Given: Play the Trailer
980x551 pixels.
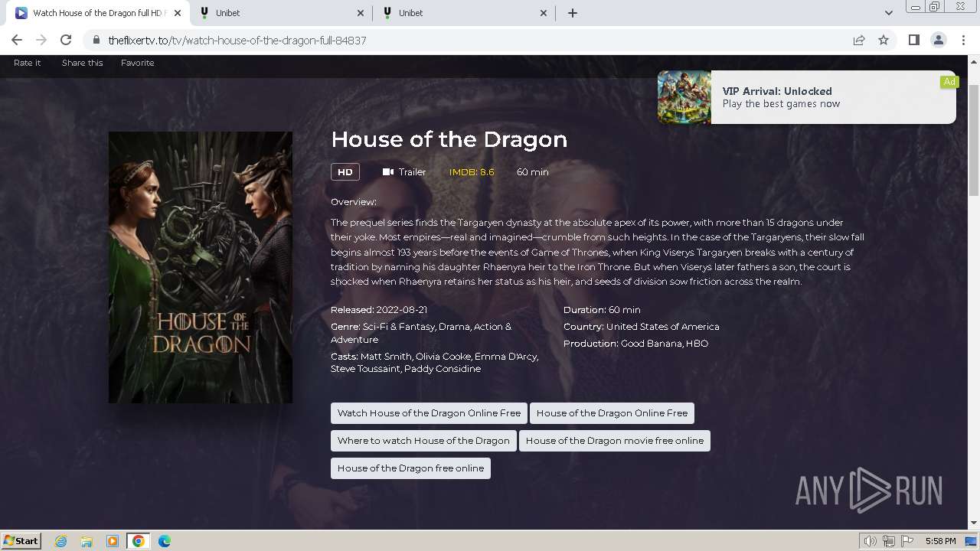Looking at the screenshot, I should click(x=404, y=172).
